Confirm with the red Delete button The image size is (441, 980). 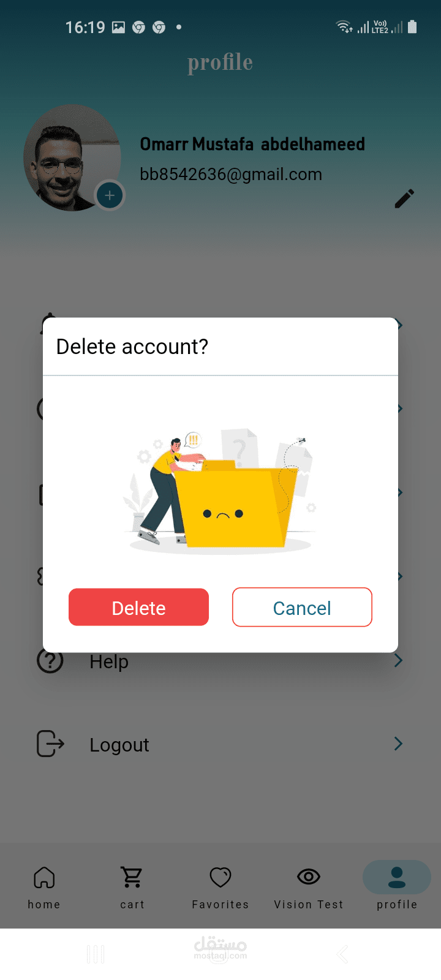(x=138, y=607)
